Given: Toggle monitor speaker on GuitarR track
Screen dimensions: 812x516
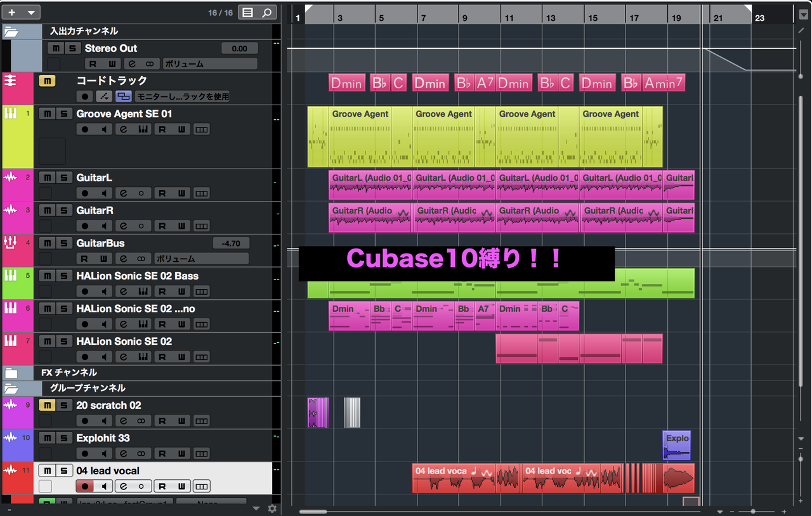Looking at the screenshot, I should coord(104,226).
